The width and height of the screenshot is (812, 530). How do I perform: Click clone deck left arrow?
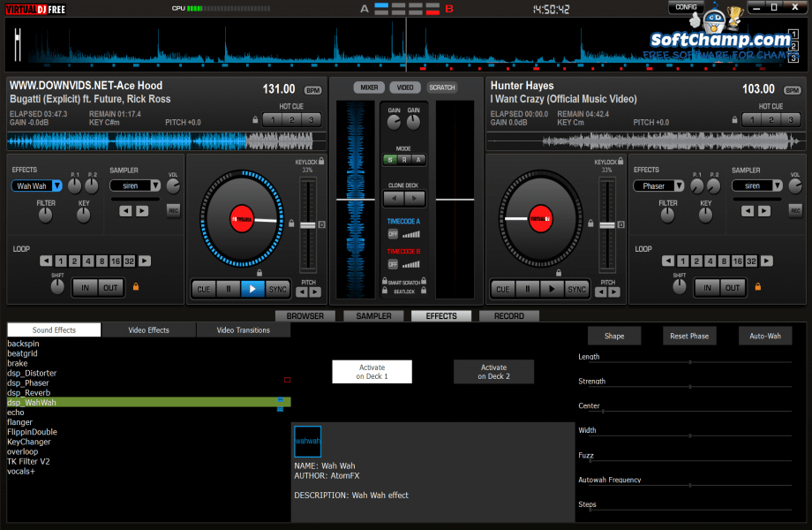click(x=395, y=198)
